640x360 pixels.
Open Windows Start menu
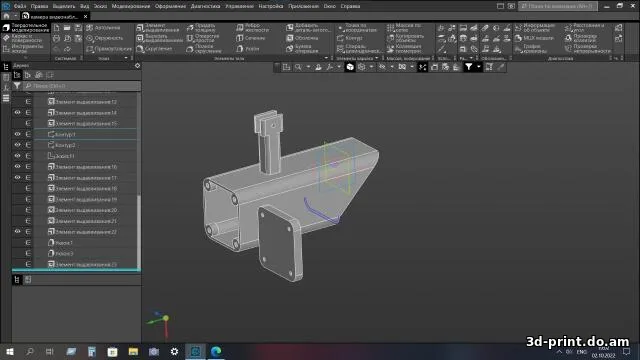[10, 351]
